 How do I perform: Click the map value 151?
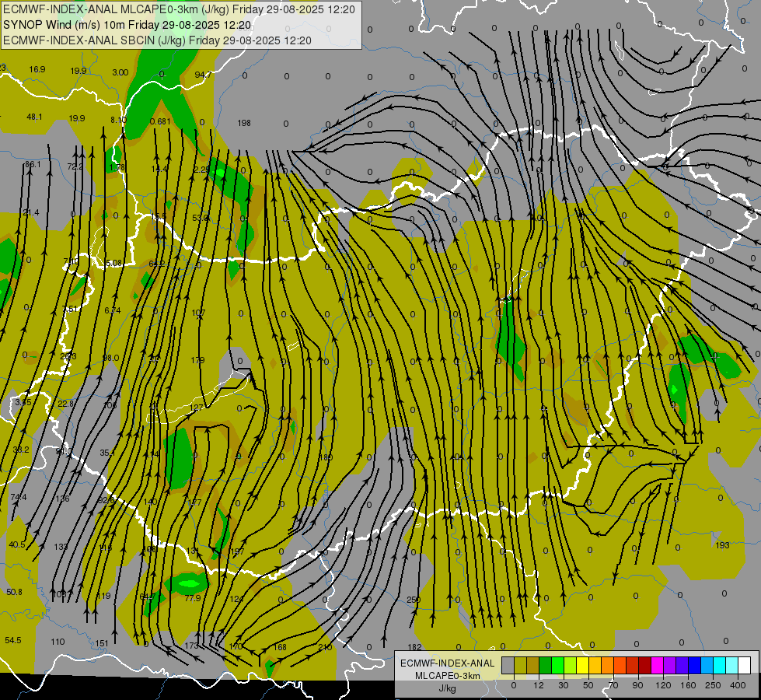[101, 643]
